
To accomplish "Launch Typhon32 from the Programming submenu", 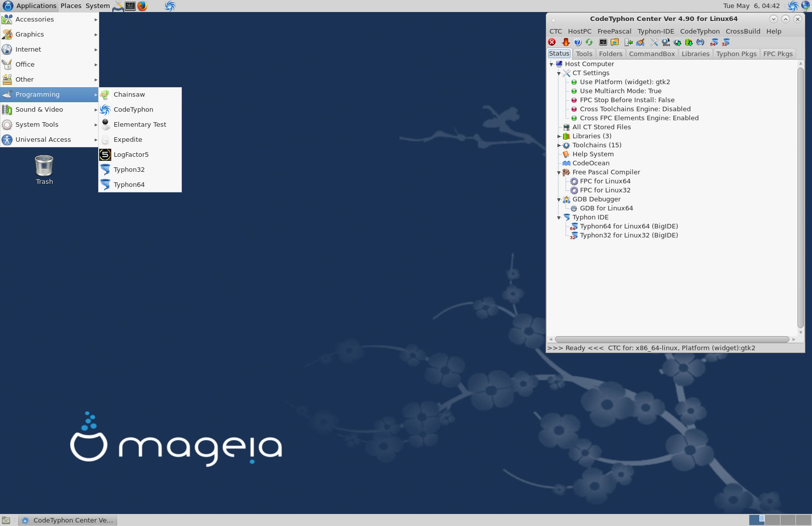I will [x=140, y=169].
